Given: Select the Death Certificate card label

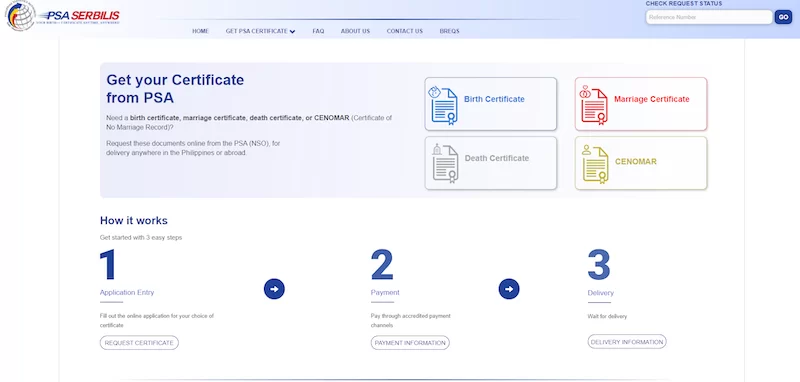Looking at the screenshot, I should pos(496,158).
